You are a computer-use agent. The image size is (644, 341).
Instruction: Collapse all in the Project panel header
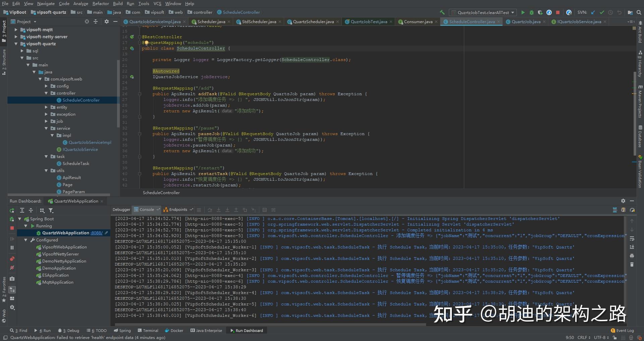[96, 21]
